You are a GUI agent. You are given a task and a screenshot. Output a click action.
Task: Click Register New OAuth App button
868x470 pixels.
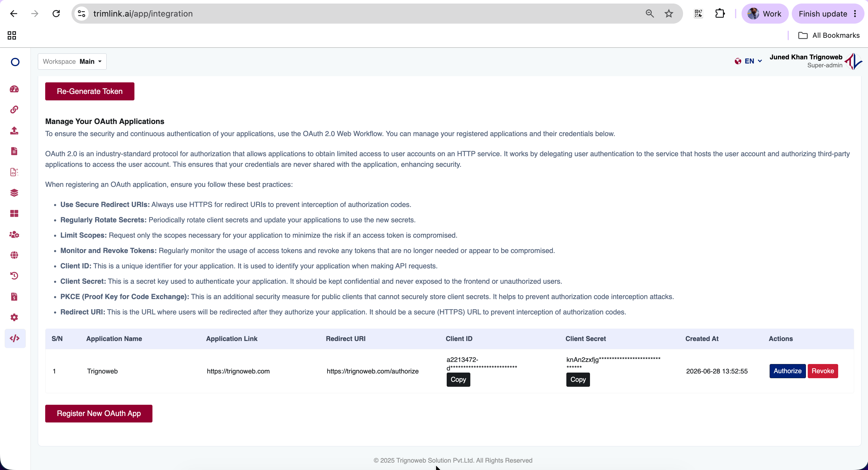tap(99, 413)
